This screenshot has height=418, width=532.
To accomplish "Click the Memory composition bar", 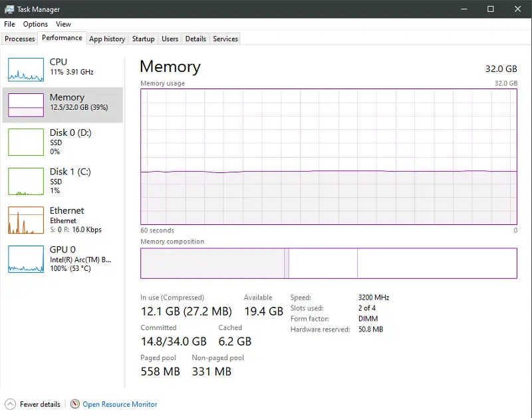I will pyautogui.click(x=328, y=263).
